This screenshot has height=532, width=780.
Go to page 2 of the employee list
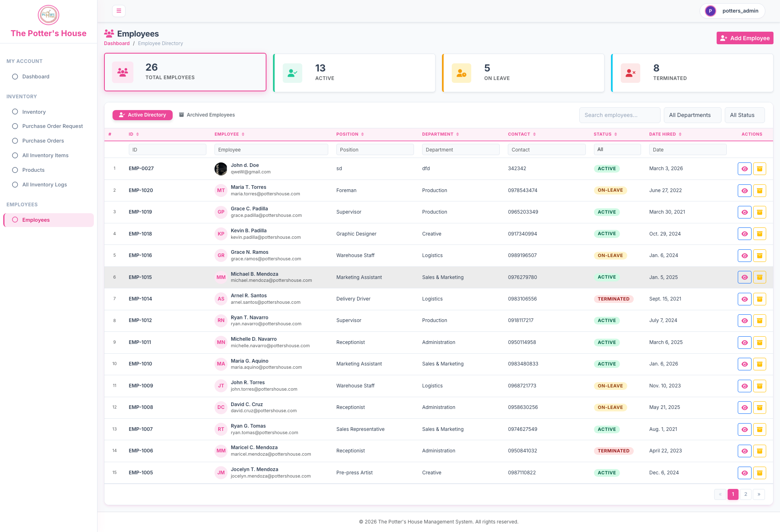click(745, 494)
